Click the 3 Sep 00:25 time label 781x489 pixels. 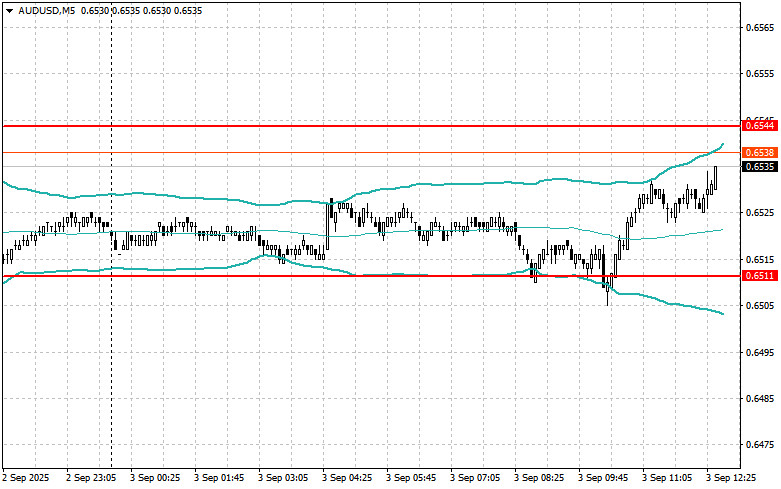click(155, 478)
